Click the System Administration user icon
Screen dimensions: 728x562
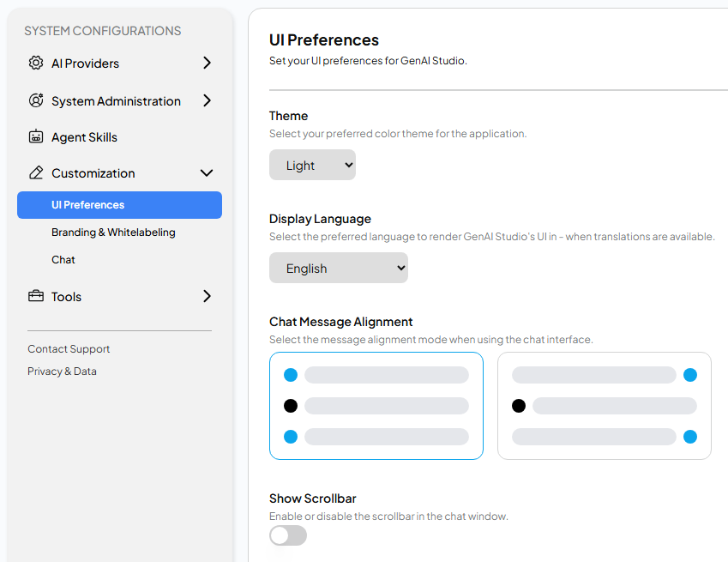[x=36, y=100]
